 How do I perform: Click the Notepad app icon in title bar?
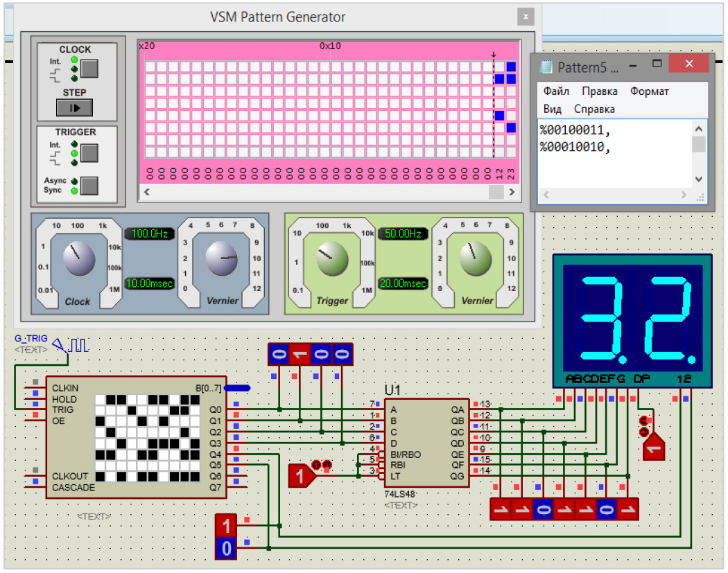coord(546,67)
